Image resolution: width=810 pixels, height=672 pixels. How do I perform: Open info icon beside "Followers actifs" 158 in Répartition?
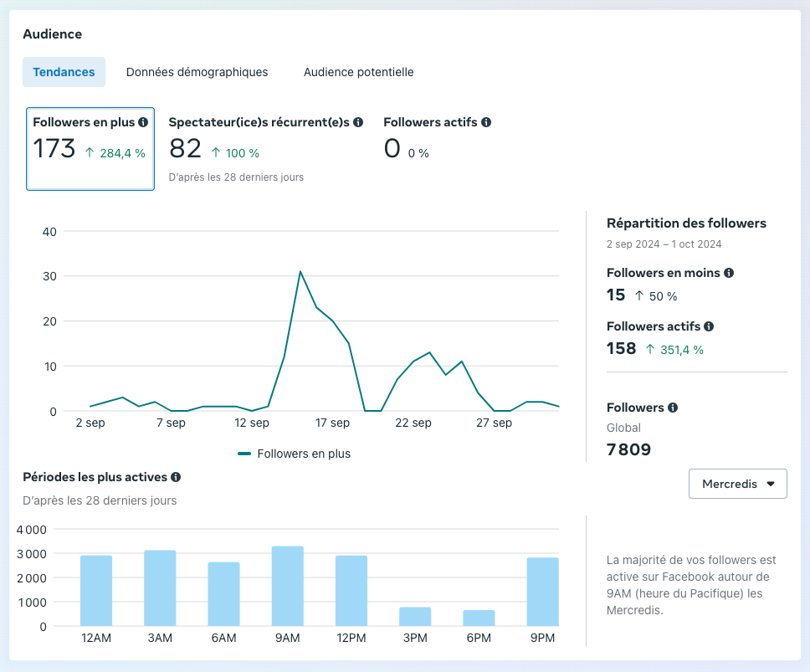tap(709, 326)
